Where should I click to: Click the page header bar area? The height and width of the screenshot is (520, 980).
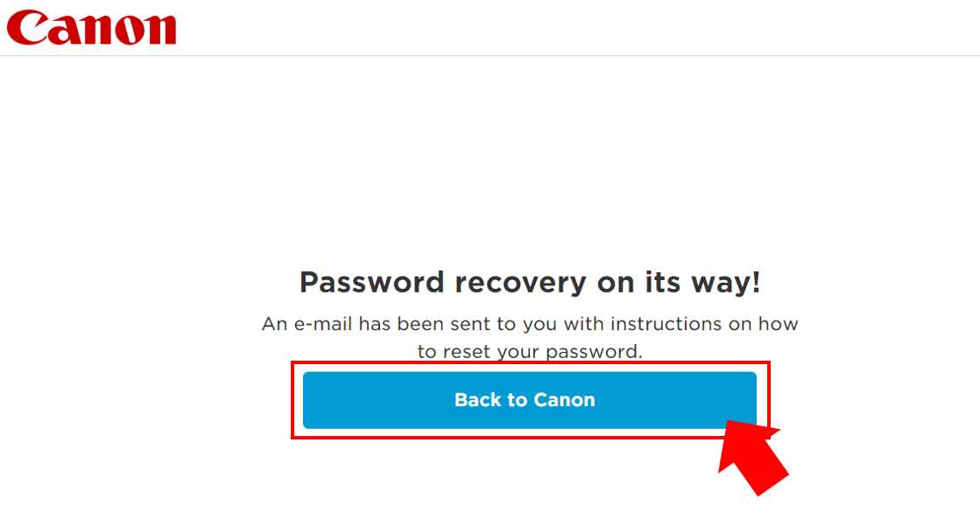tap(490, 28)
